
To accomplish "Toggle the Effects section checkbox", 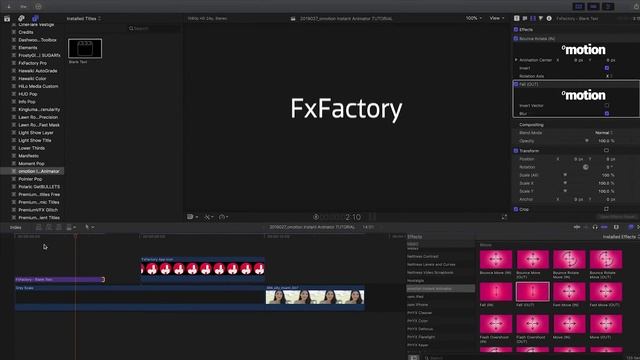I will click(x=516, y=29).
